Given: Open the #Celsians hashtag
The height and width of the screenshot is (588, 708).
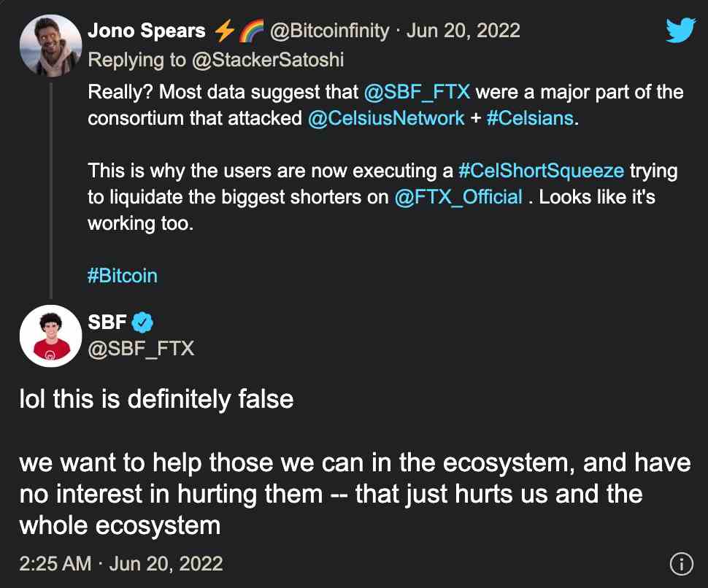Looking at the screenshot, I should [530, 118].
